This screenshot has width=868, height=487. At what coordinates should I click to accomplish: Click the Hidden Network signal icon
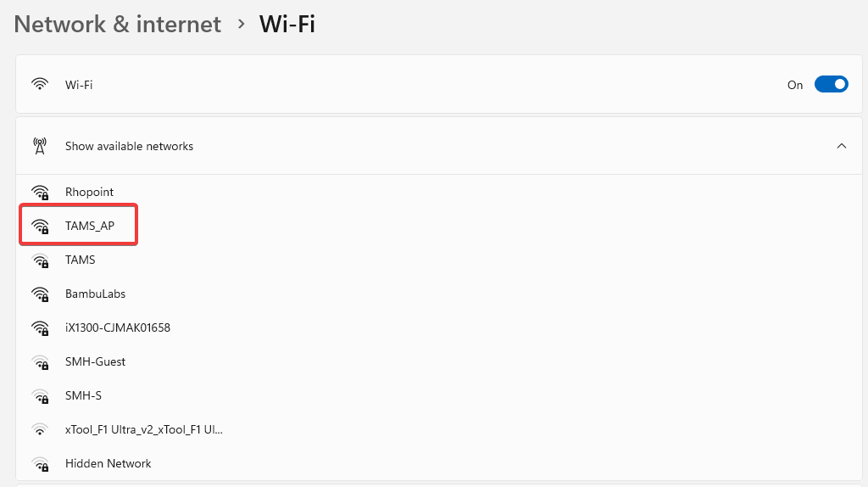40,464
